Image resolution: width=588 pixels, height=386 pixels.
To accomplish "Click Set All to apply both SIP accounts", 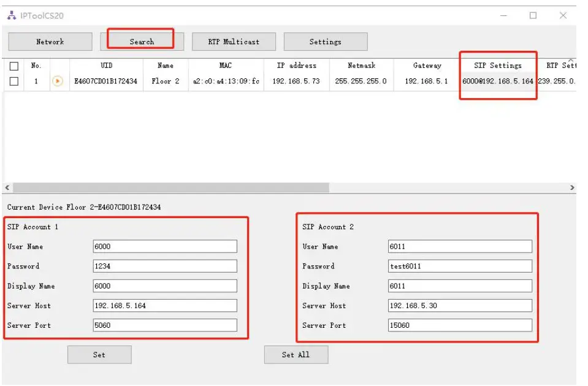I will point(296,354).
